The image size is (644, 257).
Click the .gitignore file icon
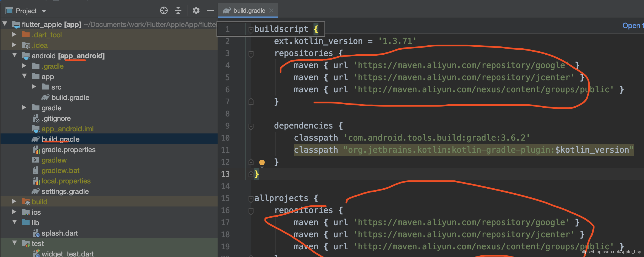pyautogui.click(x=36, y=118)
